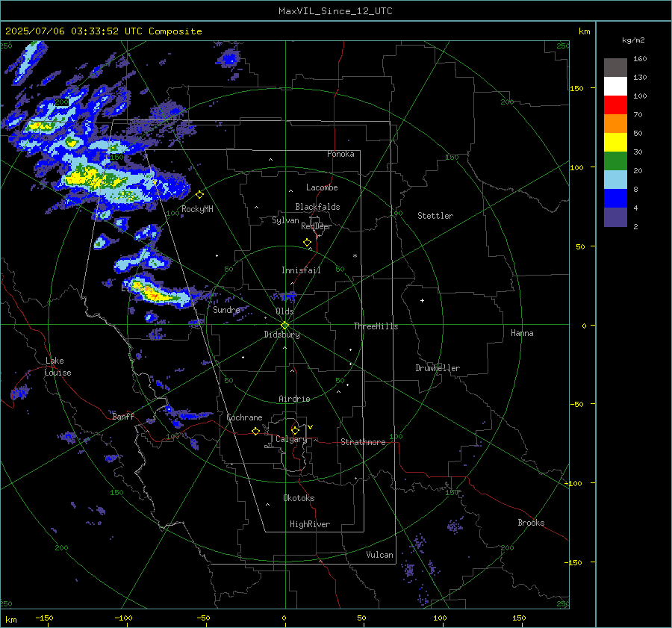Viewport: 672px width, 628px height.
Task: Click the yellow V marker northeast of Calgary
Action: click(311, 427)
